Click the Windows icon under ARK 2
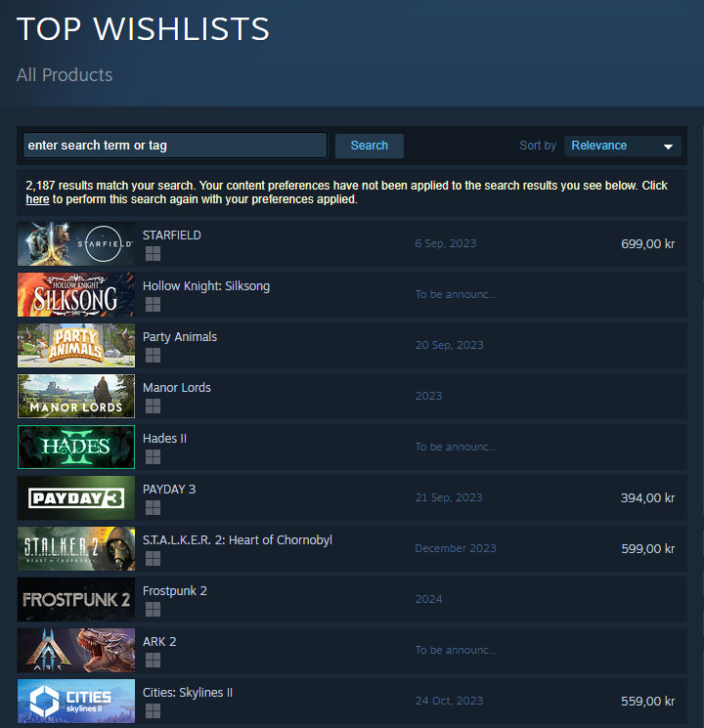Screen dimensions: 704x728 coord(153,661)
